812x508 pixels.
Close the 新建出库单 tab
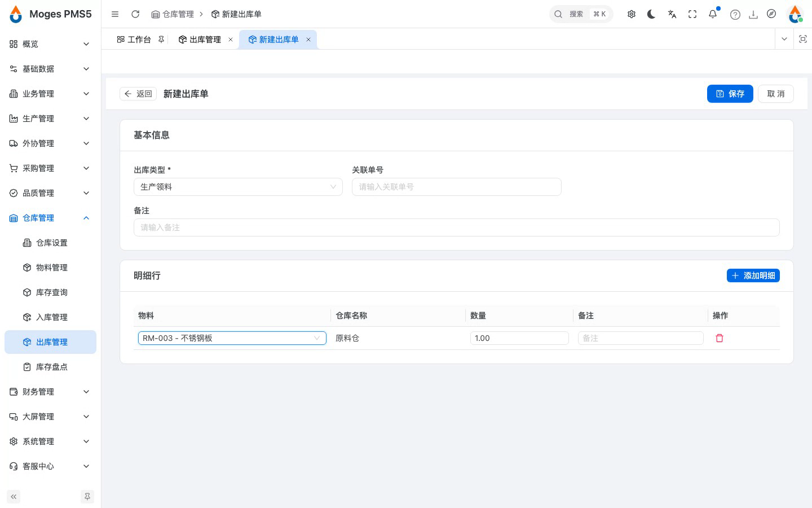point(308,40)
